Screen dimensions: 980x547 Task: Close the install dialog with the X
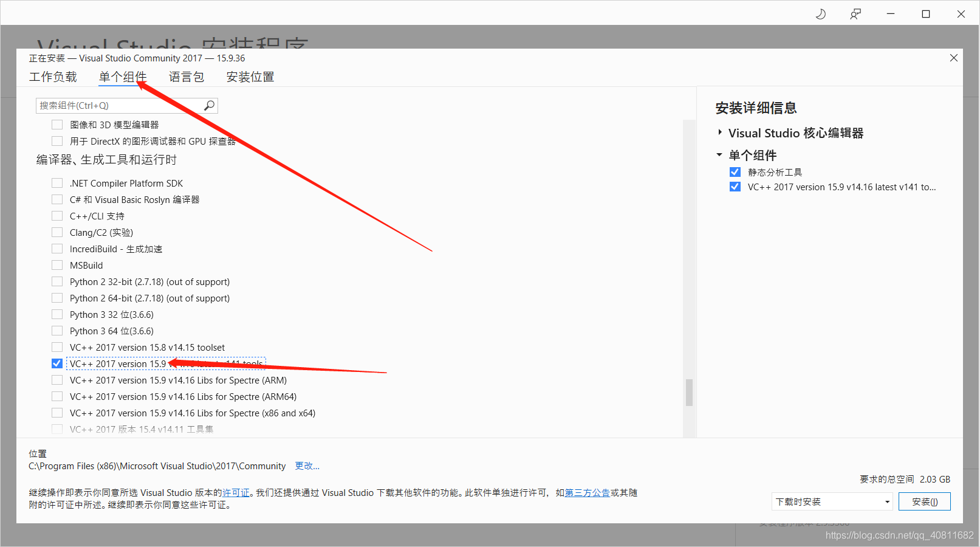pos(954,58)
